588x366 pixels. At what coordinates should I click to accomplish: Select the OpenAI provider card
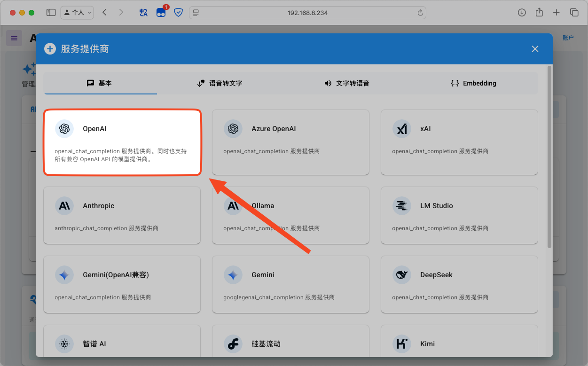(122, 142)
